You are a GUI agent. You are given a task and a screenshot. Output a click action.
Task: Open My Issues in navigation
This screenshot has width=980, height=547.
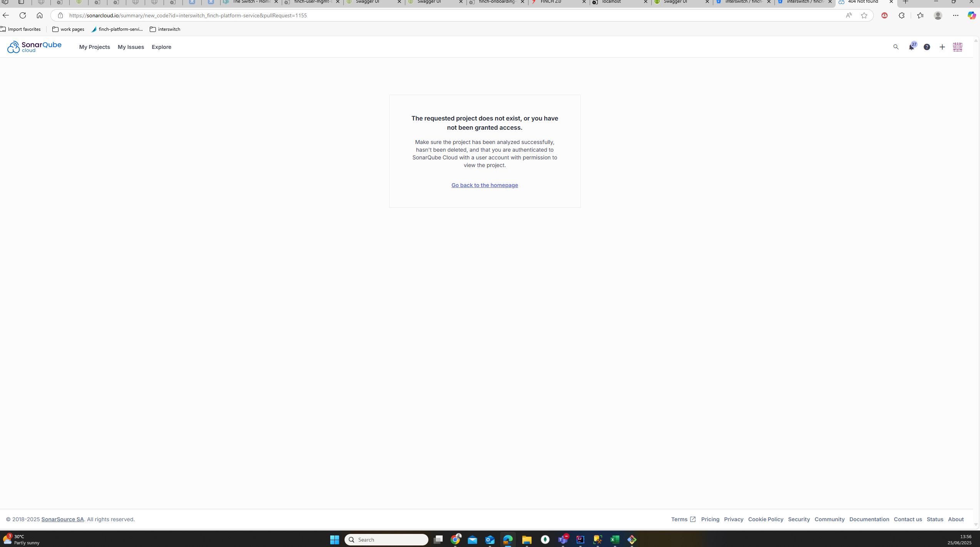point(130,47)
